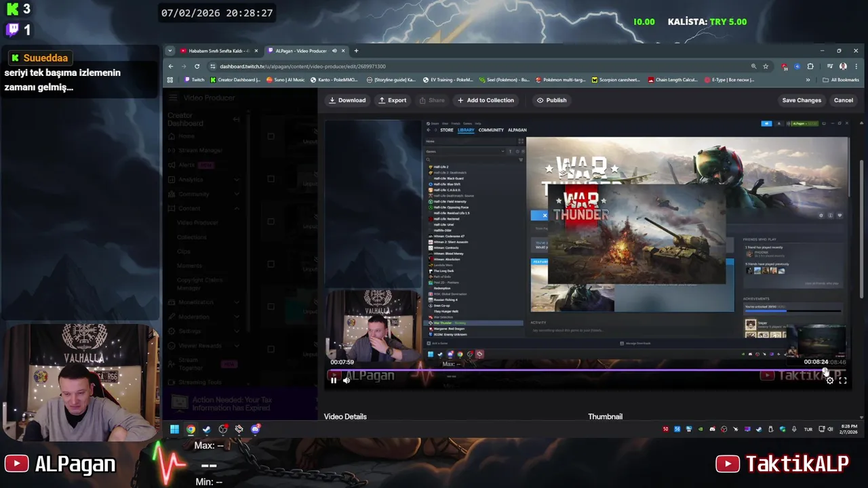Mute the video player volume icon
Image resolution: width=868 pixels, height=488 pixels.
tap(347, 381)
